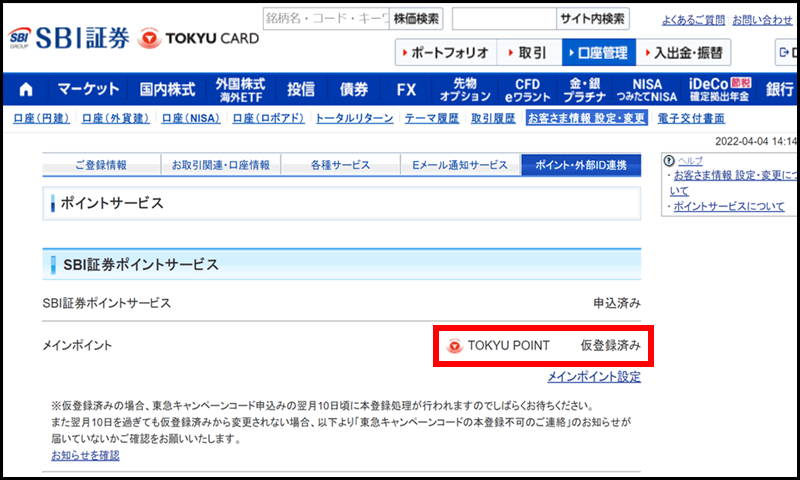The height and width of the screenshot is (480, 800).
Task: Click the 仮登録済み status text
Action: click(610, 345)
